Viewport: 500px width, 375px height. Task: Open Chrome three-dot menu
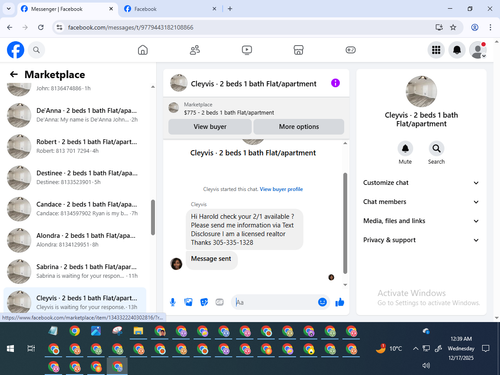coord(490,27)
